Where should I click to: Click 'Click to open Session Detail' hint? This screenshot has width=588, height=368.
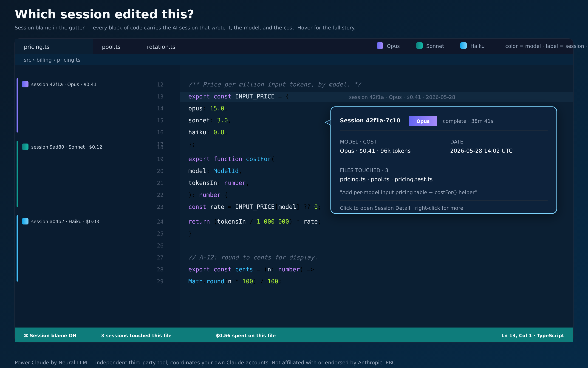[x=401, y=208]
